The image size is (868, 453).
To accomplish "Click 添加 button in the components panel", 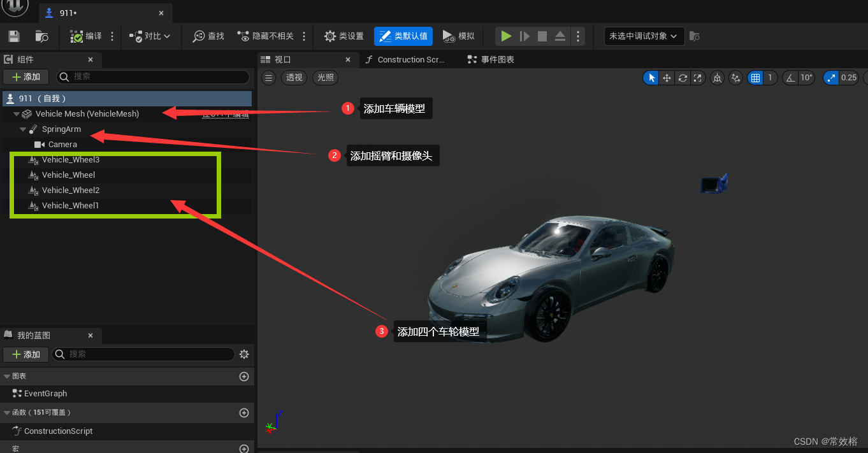I will tap(25, 76).
